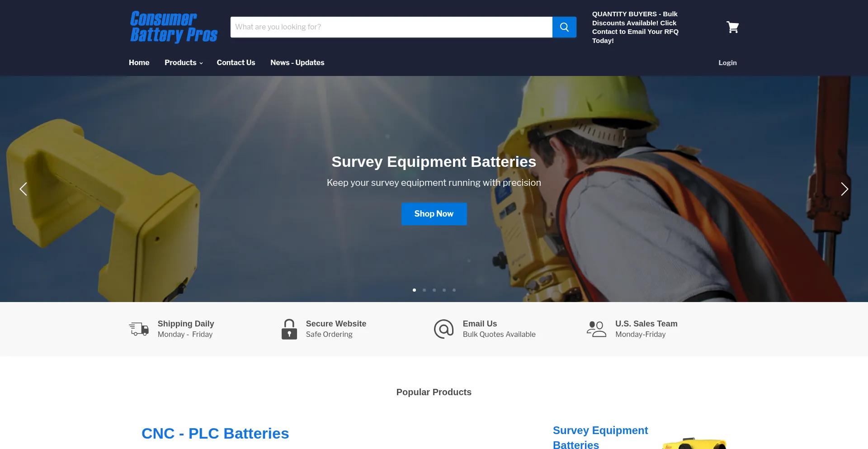Select the second carousel dot
868x449 pixels.
(424, 290)
